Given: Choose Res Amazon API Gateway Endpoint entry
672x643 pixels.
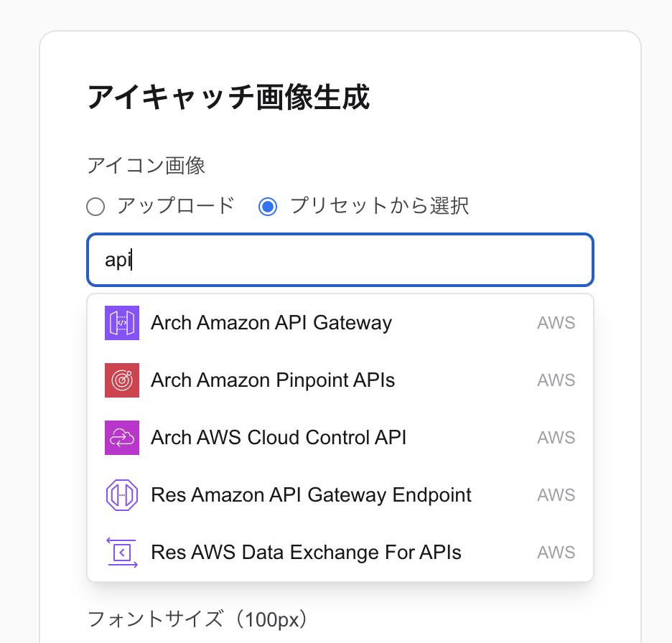Looking at the screenshot, I should (340, 495).
